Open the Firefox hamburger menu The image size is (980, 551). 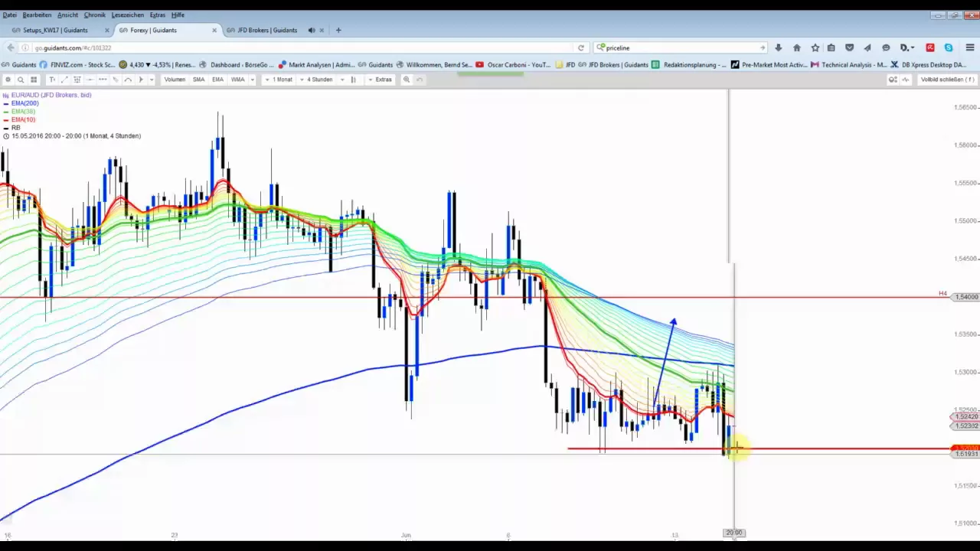click(970, 47)
